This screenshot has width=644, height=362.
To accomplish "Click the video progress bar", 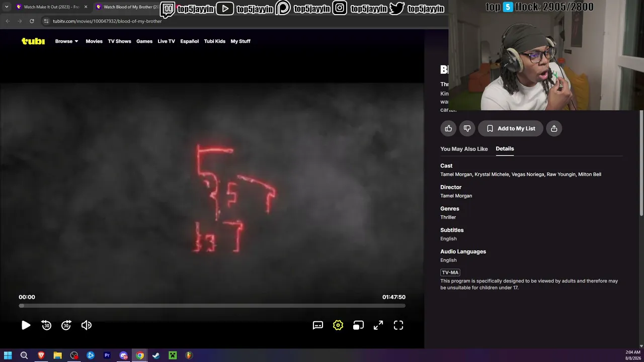I will (x=212, y=306).
